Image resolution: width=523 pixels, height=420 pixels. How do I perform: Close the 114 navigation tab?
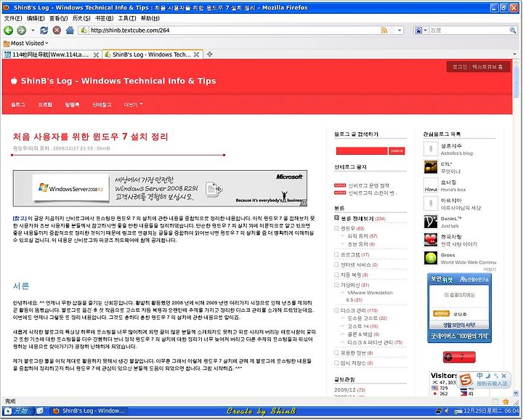point(96,54)
